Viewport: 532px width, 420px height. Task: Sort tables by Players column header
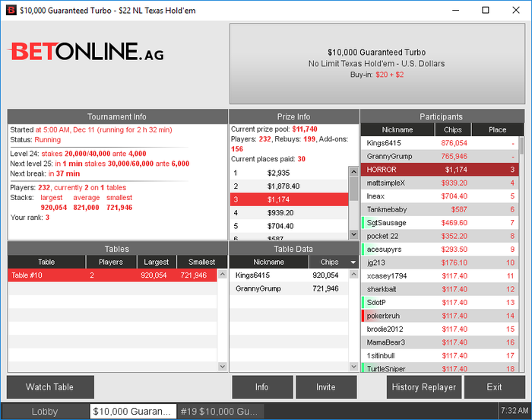click(x=111, y=262)
